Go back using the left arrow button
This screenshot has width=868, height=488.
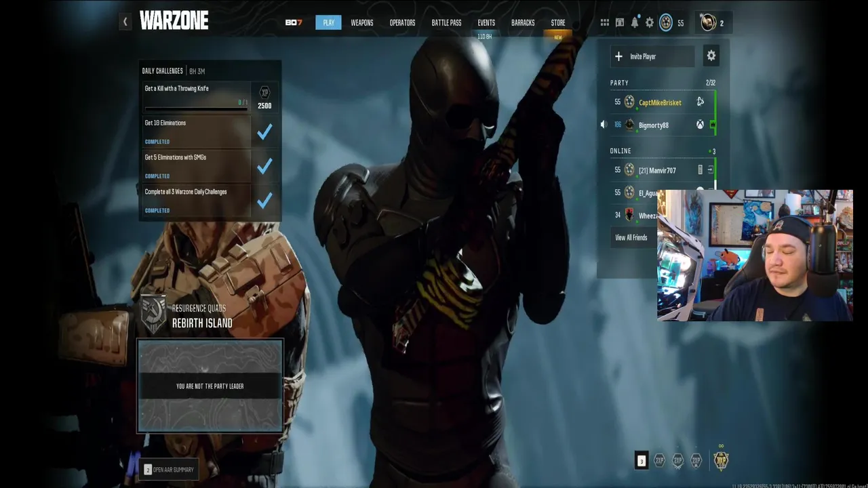click(125, 22)
